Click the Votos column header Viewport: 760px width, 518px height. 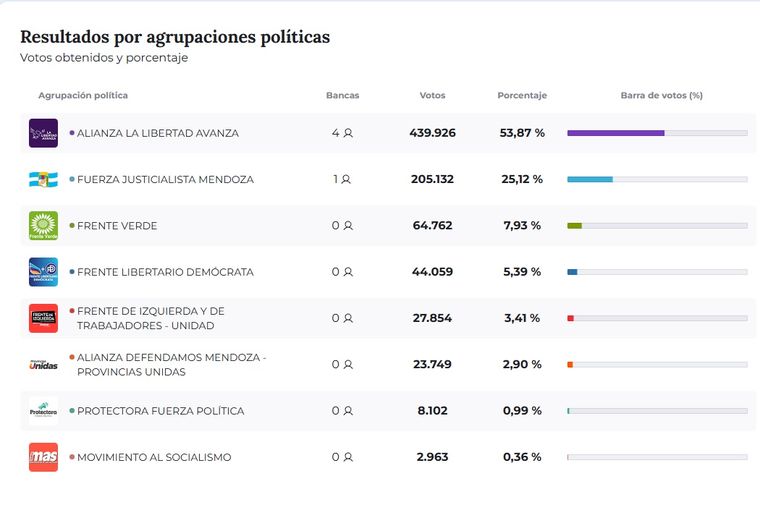click(432, 96)
